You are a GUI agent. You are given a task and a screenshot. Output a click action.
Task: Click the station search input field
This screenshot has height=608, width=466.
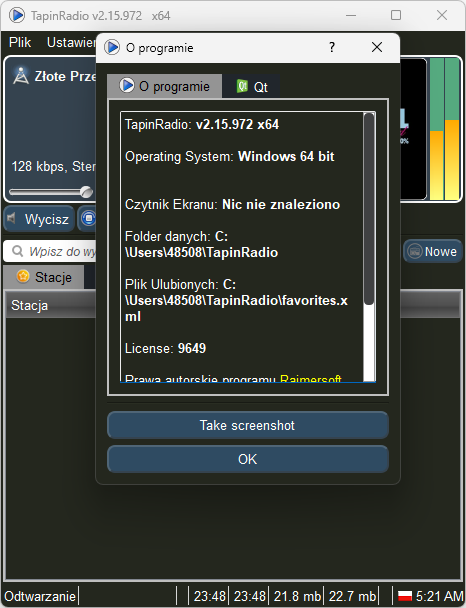click(50, 251)
